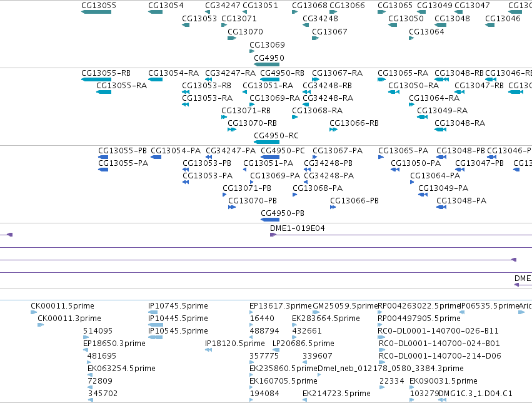Viewport: 532px width, 403px height.
Task: Select the CG13064 gene glyph
Action: (x=411, y=38)
